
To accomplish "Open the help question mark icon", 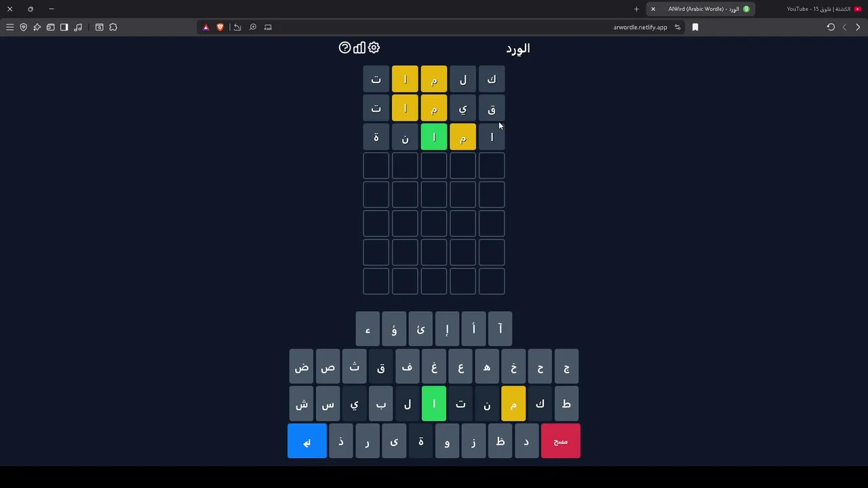I will coord(344,47).
